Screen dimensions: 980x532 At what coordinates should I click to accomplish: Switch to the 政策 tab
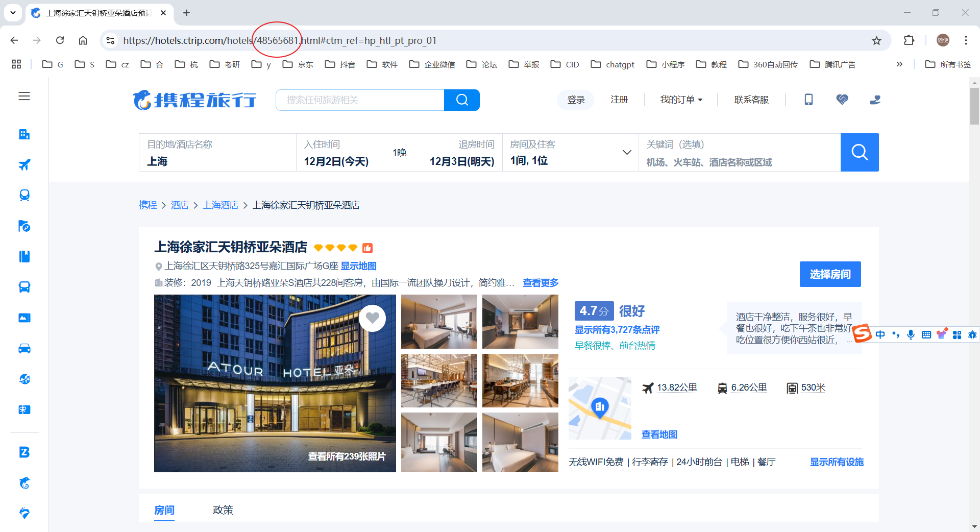click(223, 510)
